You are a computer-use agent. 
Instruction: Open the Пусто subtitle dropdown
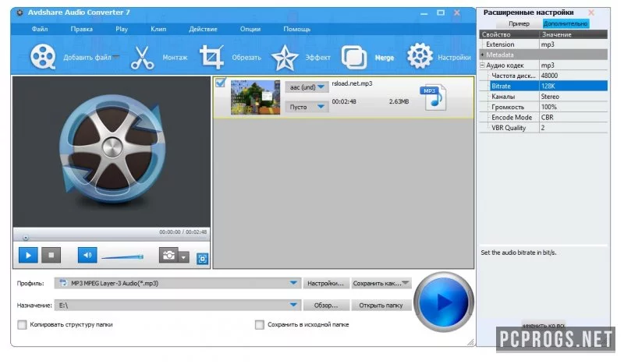pos(307,107)
